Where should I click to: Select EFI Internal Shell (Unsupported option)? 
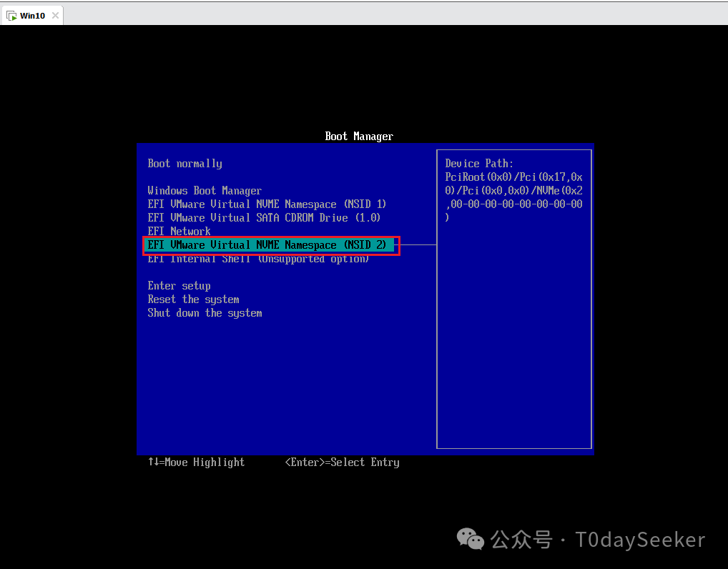258,259
